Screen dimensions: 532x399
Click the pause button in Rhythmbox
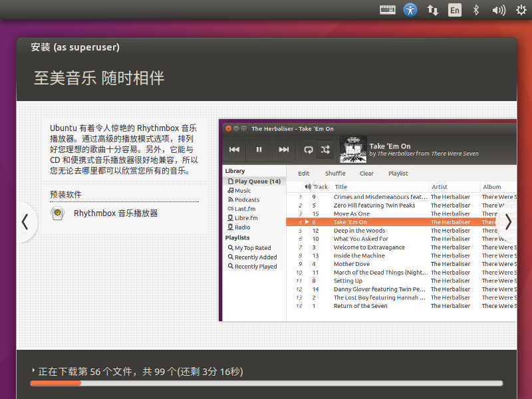[x=259, y=149]
